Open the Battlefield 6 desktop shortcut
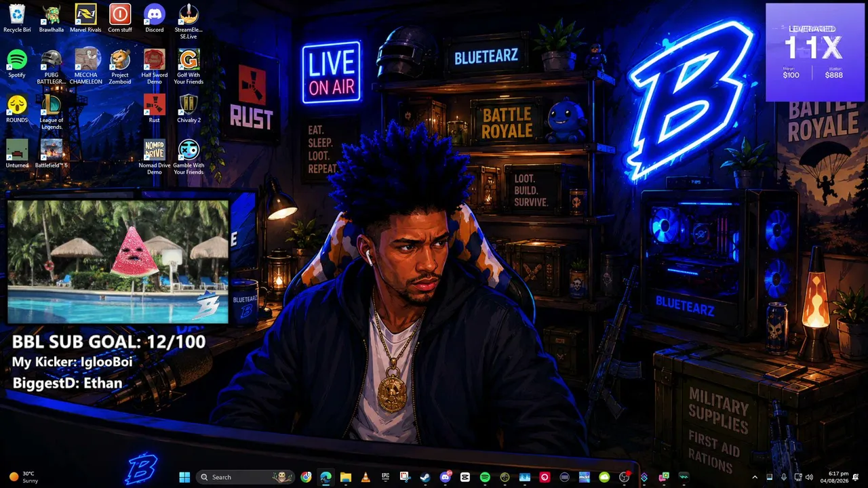868x488 pixels. (x=52, y=154)
